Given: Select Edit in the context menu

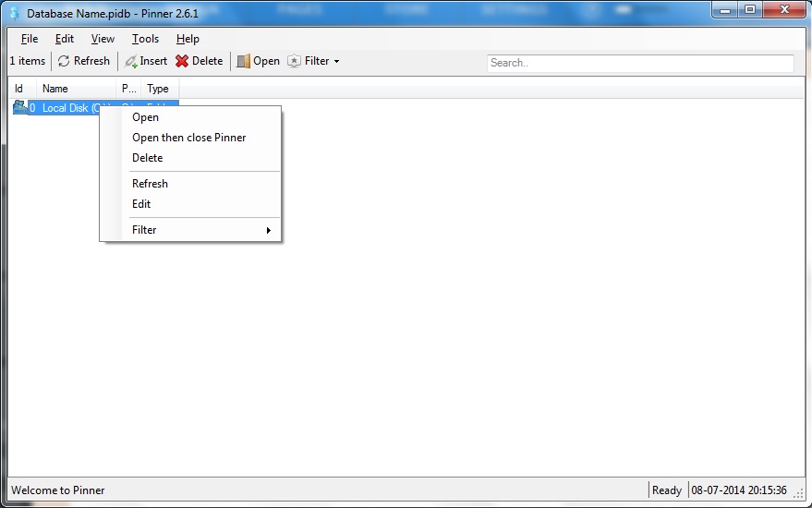Looking at the screenshot, I should pos(141,204).
